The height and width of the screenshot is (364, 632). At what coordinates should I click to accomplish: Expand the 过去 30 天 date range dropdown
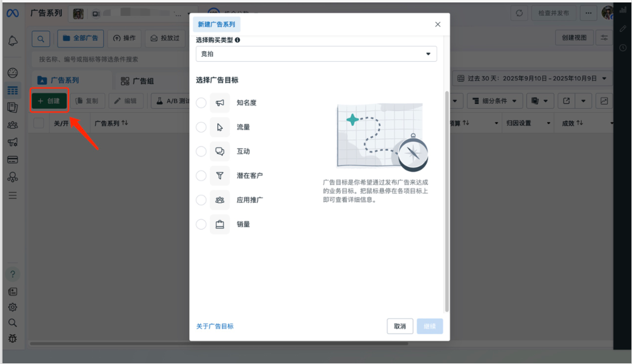pos(532,79)
